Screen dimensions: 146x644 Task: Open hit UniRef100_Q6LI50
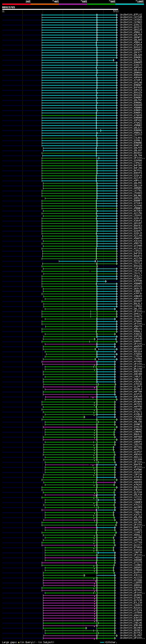pyautogui.click(x=131, y=309)
